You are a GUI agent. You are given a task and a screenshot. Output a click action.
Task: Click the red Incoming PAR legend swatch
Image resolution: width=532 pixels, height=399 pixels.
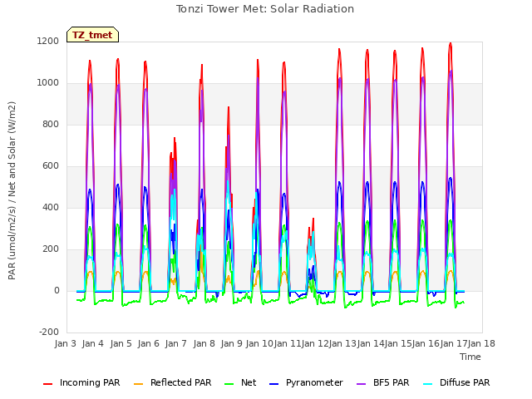(48, 384)
